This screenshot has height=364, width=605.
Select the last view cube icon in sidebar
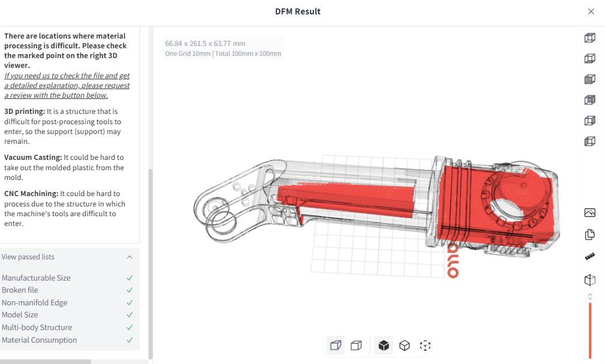(589, 141)
